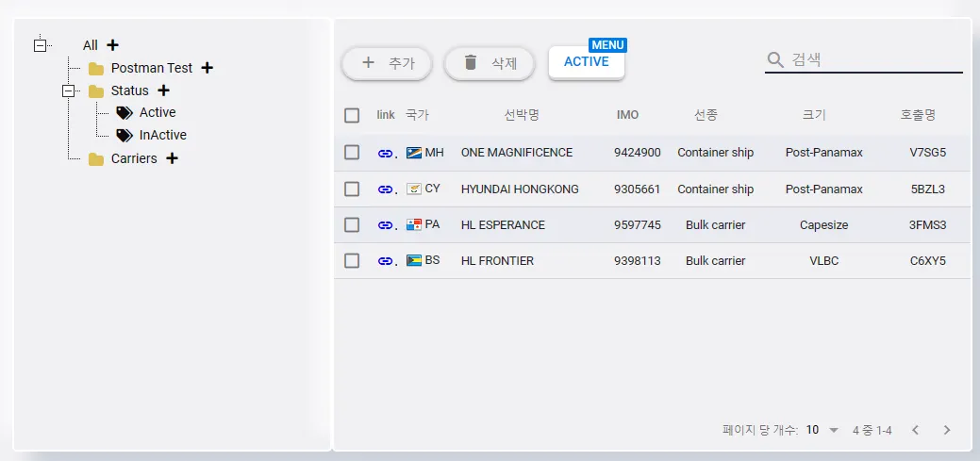Click IMO number 9398113
Screen dimensions: 980x461
click(638, 261)
